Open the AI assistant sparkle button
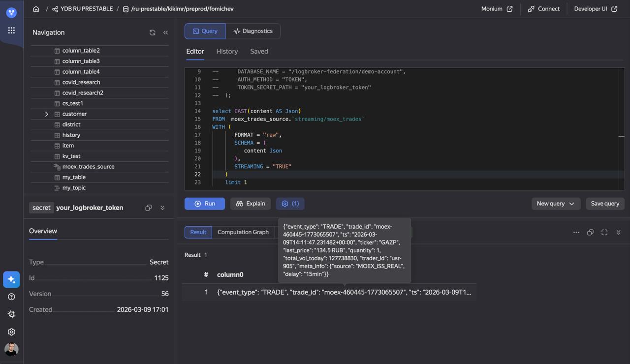The width and height of the screenshot is (630, 364). point(11,279)
